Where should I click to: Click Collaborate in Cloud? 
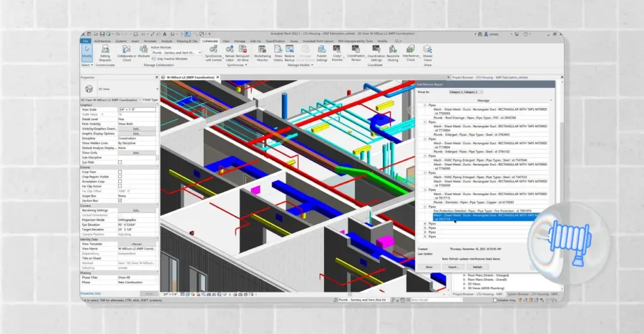click(126, 53)
